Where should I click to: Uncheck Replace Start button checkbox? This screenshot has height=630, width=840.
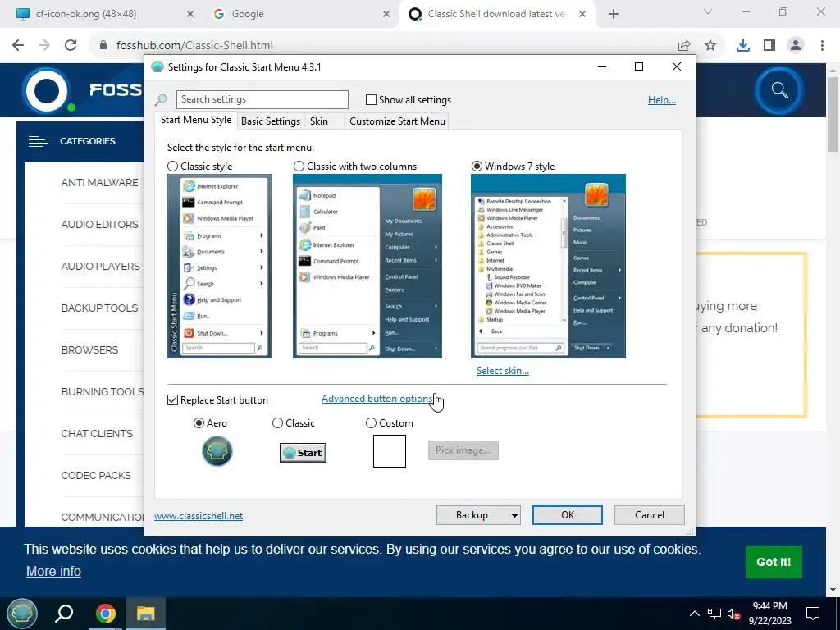[x=172, y=400]
